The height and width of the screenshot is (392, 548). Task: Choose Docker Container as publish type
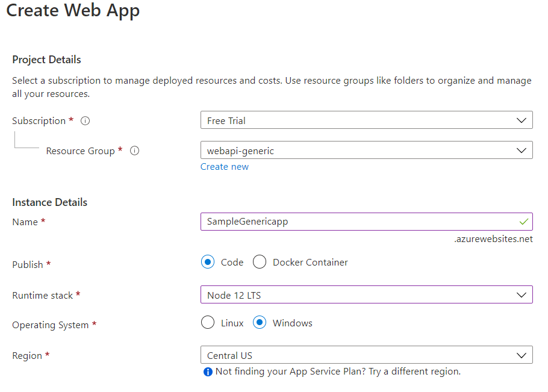point(260,262)
